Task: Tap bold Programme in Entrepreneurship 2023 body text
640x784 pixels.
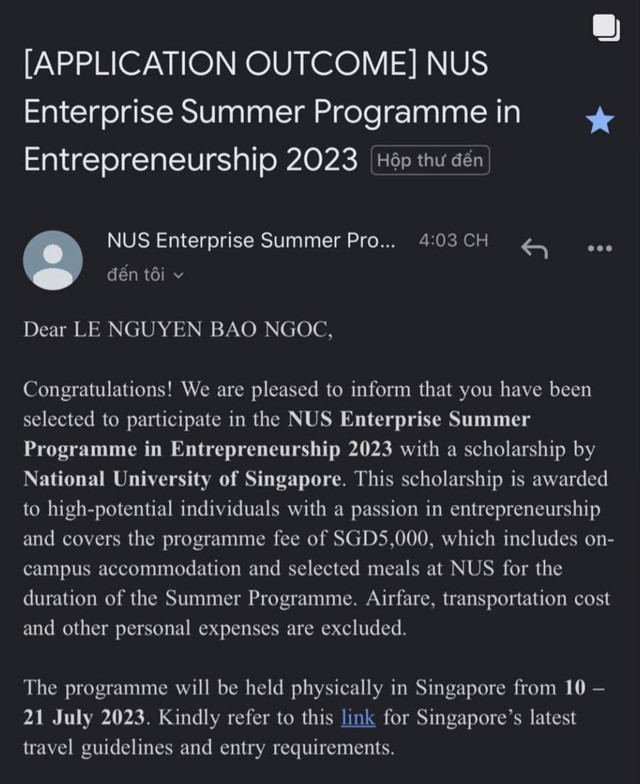Action: [x=208, y=449]
